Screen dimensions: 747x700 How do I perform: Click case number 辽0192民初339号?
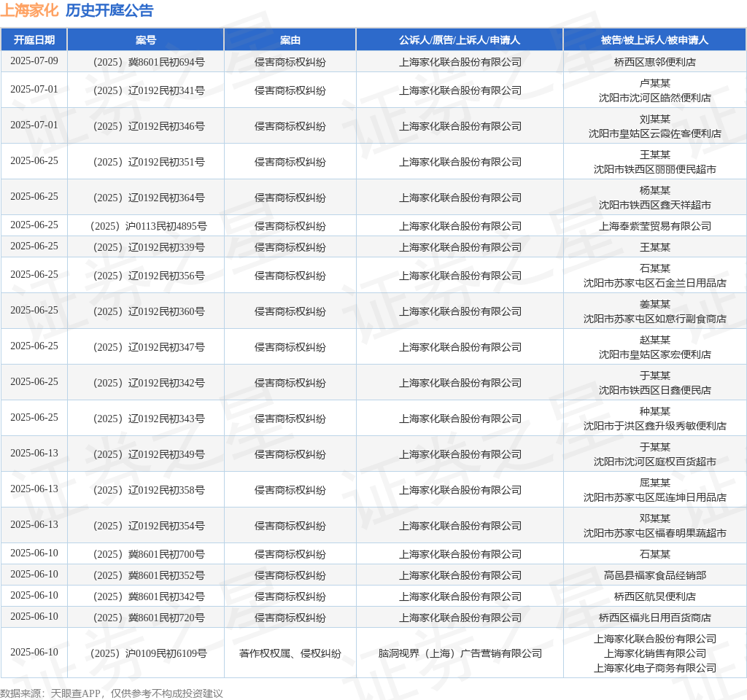[x=149, y=247]
